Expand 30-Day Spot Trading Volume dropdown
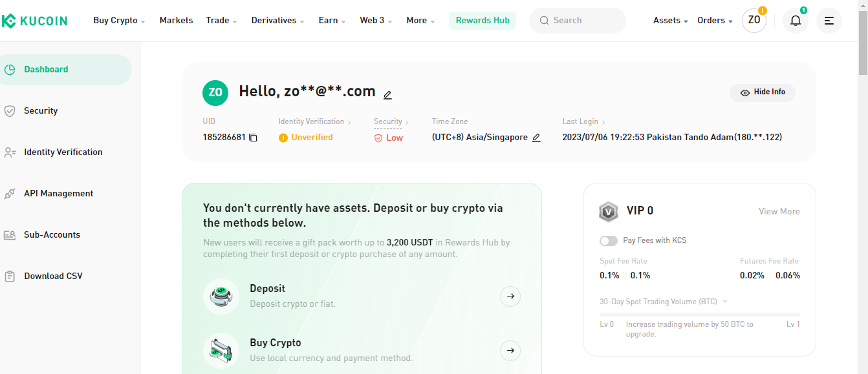Image resolution: width=868 pixels, height=374 pixels. click(x=664, y=302)
